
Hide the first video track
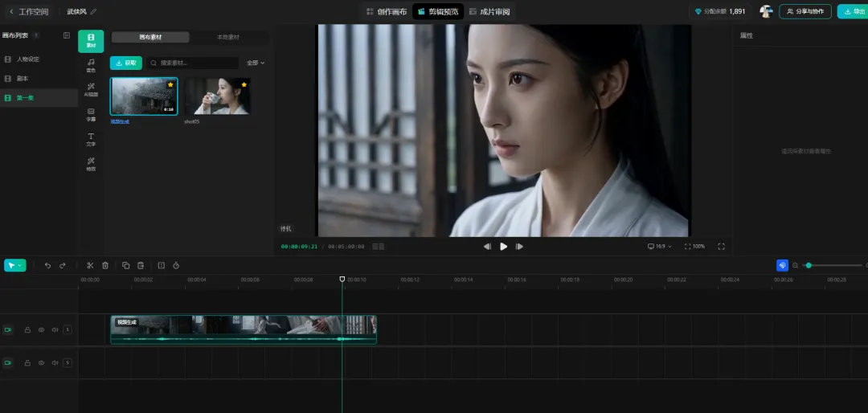tap(42, 330)
